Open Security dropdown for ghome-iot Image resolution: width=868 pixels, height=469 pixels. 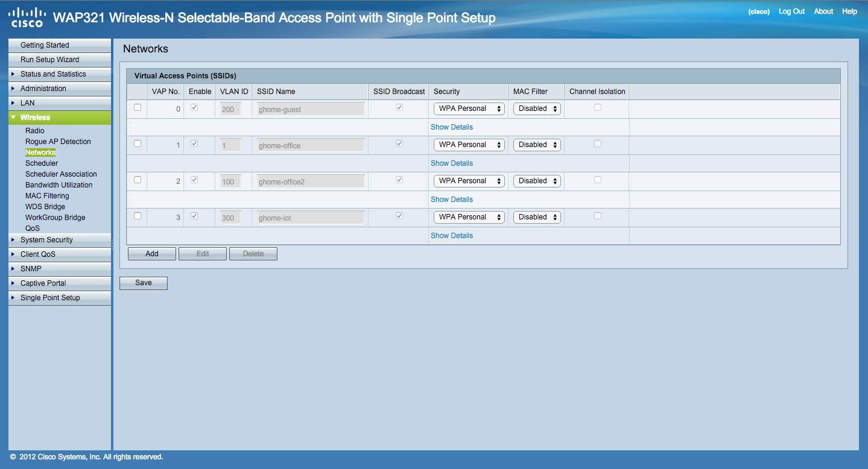point(469,217)
